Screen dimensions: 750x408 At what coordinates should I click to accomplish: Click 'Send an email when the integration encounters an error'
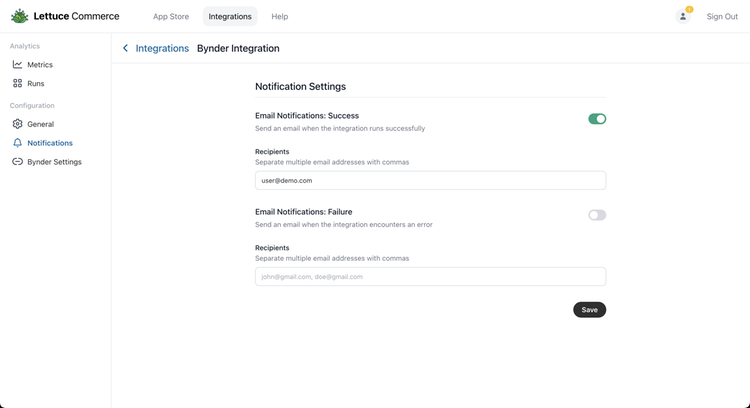(343, 224)
